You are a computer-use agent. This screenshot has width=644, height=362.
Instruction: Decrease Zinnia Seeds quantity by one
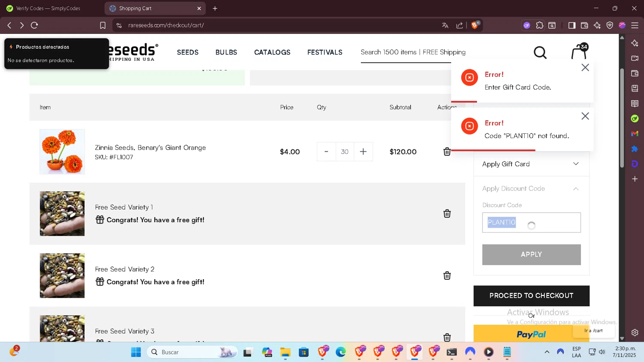click(x=326, y=151)
